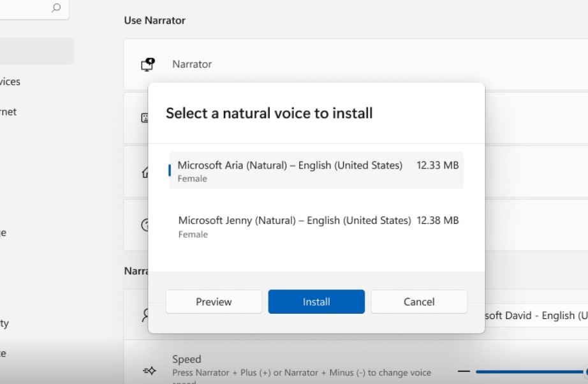Click the Speed icon beside the Speed label
588x384 pixels.
click(149, 371)
